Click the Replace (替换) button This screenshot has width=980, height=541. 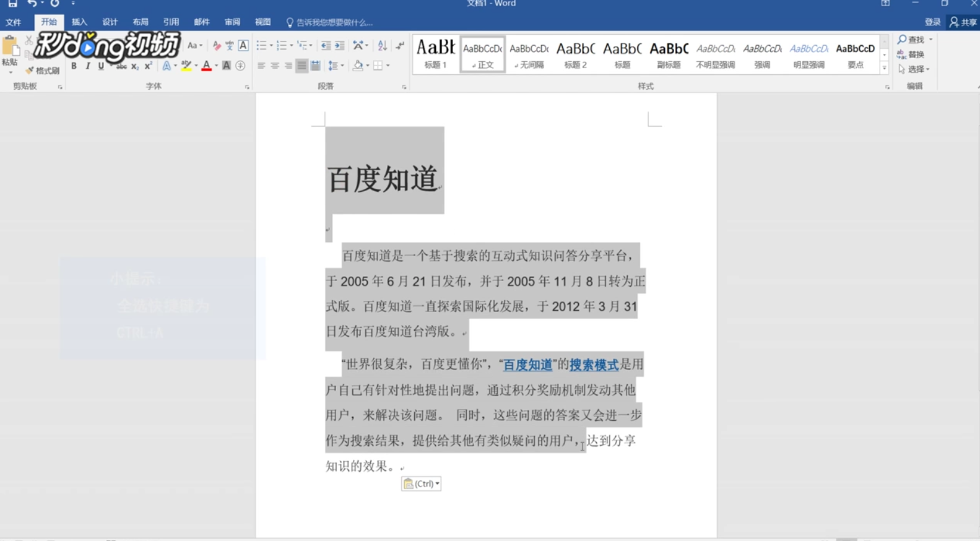911,54
